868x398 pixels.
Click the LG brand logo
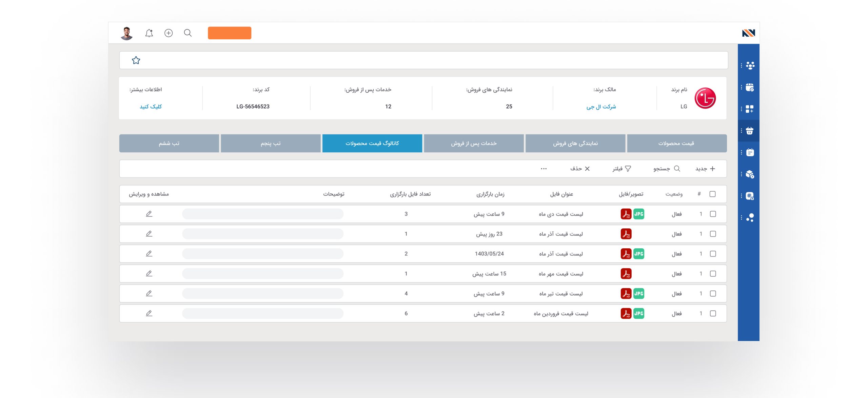(705, 98)
